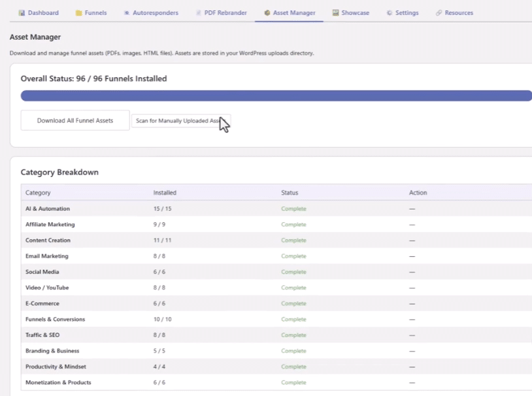Click the Resources link icon

pyautogui.click(x=439, y=13)
